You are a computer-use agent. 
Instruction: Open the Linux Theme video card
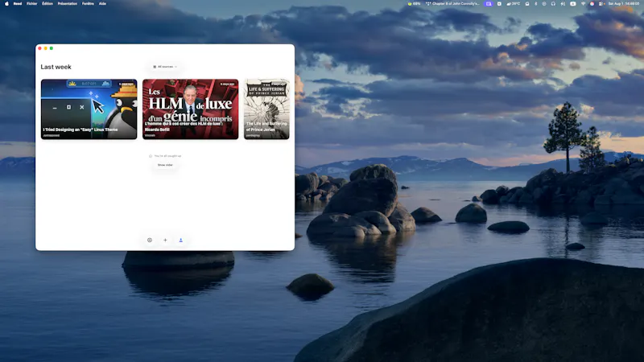[89, 109]
